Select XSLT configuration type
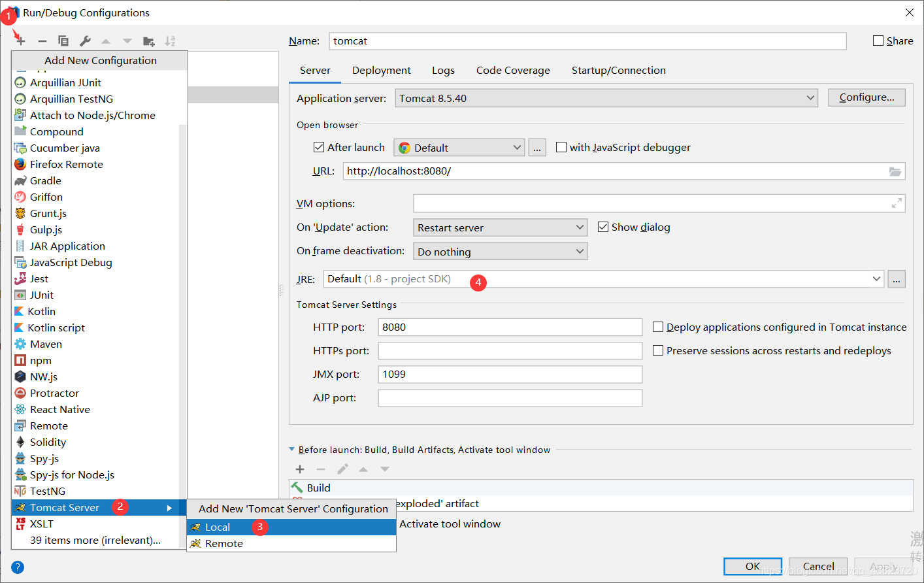This screenshot has height=583, width=924. [95, 524]
